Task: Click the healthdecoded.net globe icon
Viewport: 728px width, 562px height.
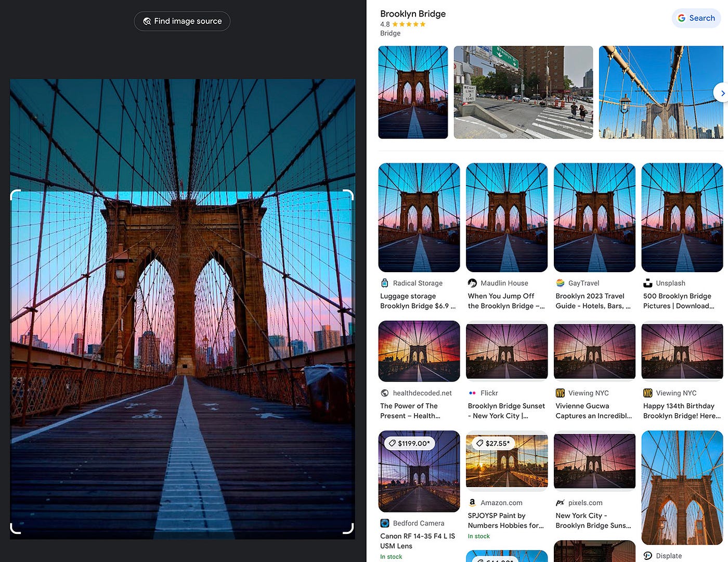Action: [x=385, y=393]
